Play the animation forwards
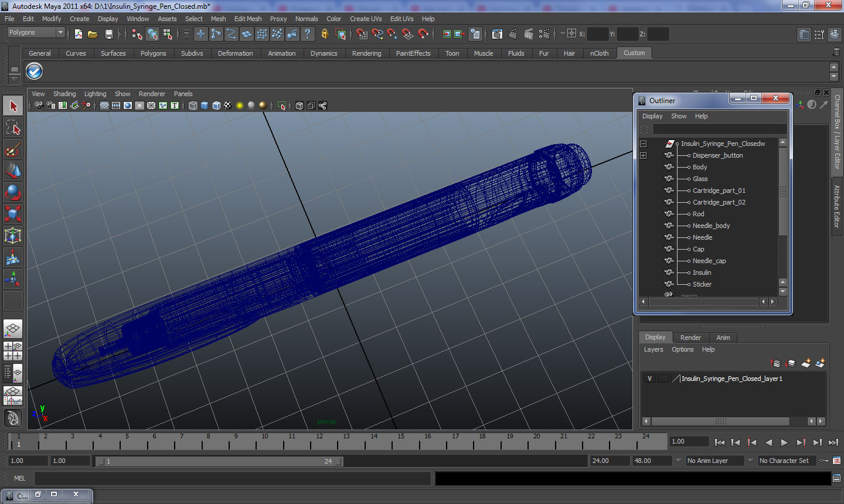The height and width of the screenshot is (504, 844). coord(785,442)
